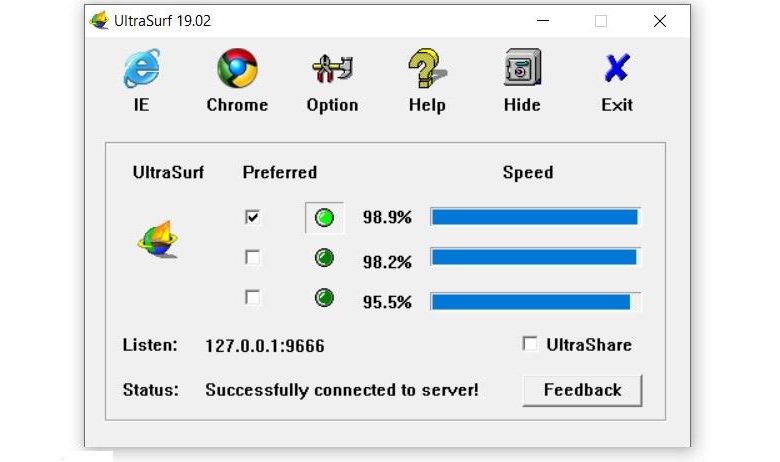Enable the UltraShare checkbox
780x462 pixels.
pos(530,344)
